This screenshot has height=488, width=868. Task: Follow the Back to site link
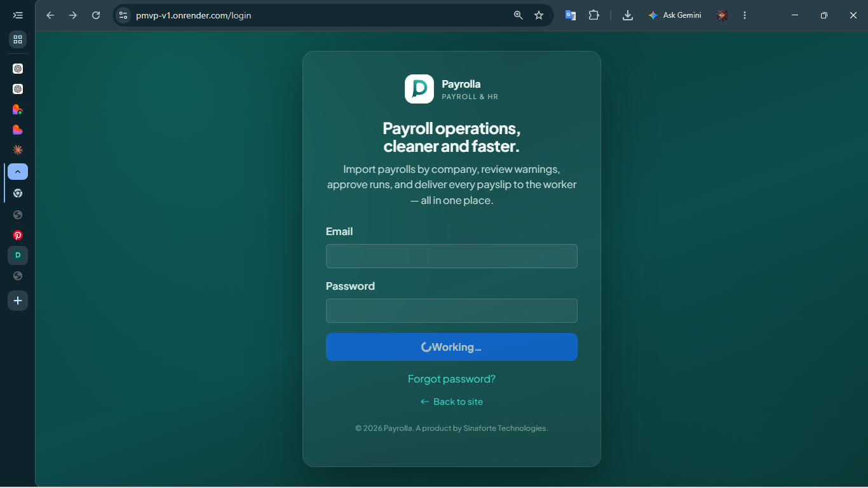tap(452, 402)
